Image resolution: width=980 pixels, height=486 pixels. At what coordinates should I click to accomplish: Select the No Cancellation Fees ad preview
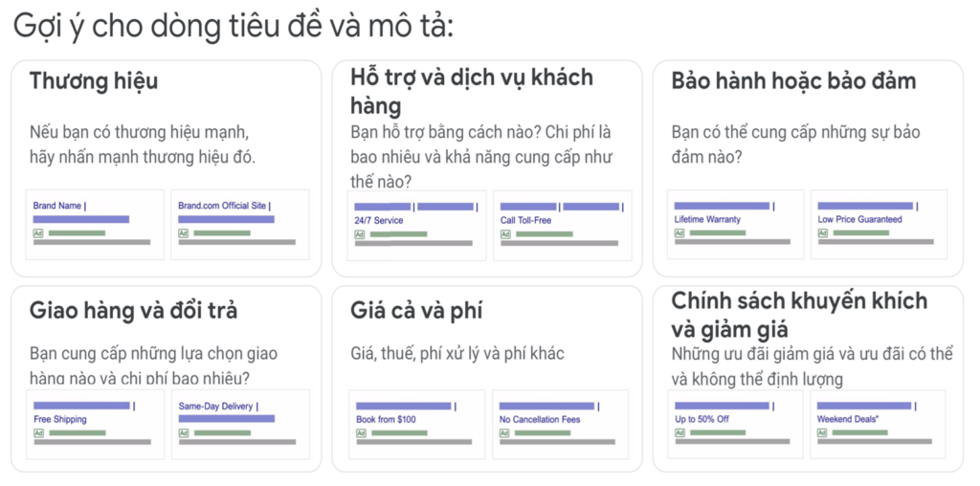point(560,426)
